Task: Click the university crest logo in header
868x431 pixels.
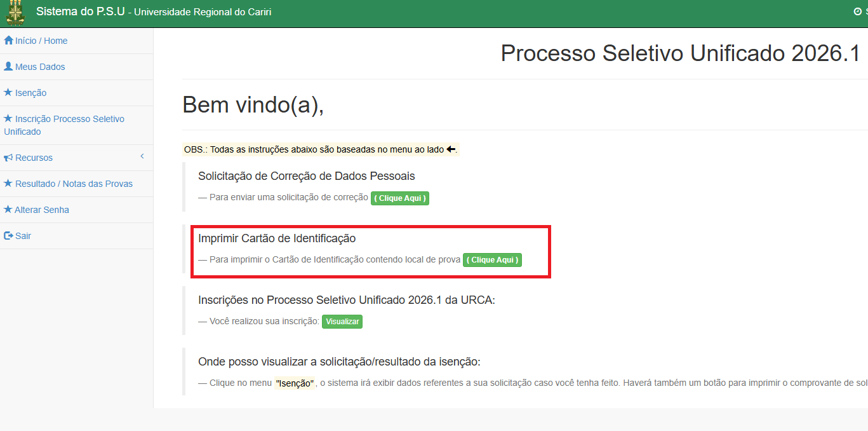Action: click(x=15, y=13)
